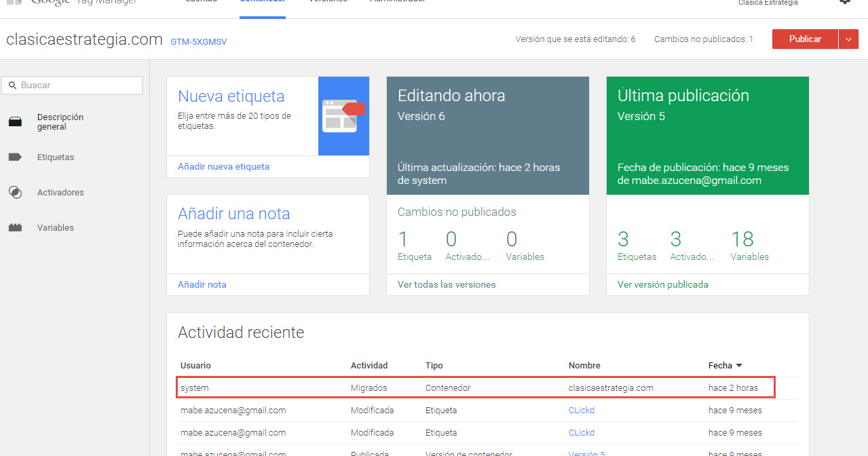868x456 pixels.
Task: Open the GTM-5XGMSV container ID link
Action: 199,42
